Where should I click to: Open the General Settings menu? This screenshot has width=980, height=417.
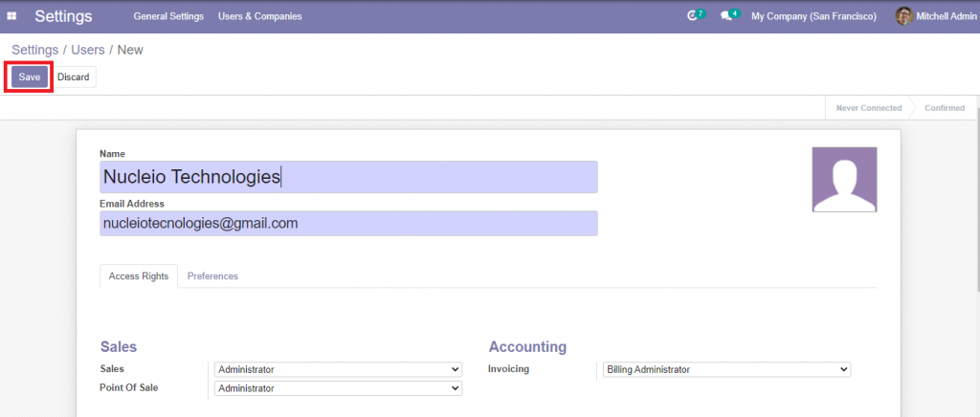click(168, 16)
